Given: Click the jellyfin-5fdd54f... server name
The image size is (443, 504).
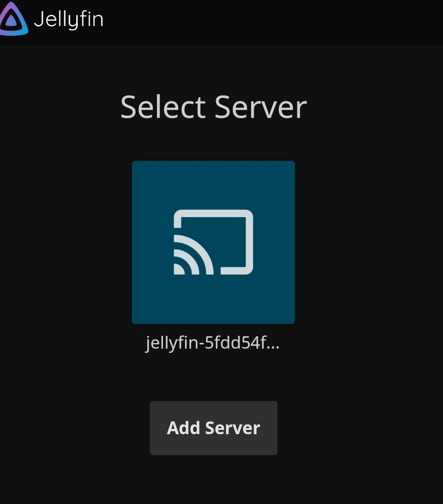Looking at the screenshot, I should (213, 343).
